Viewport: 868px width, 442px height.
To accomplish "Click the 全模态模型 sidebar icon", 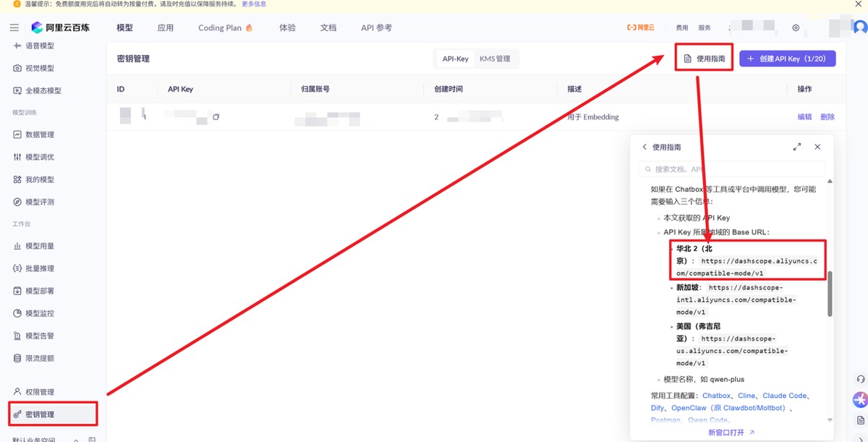I will tap(17, 90).
